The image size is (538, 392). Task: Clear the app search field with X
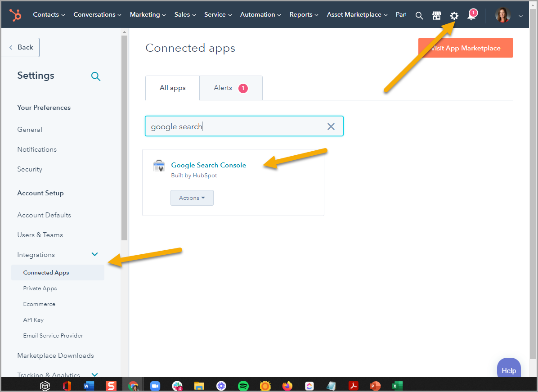(331, 126)
